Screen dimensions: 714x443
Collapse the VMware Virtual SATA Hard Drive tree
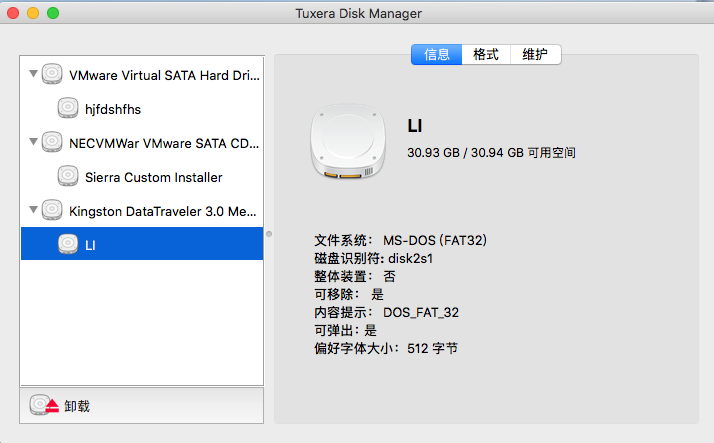pos(33,73)
